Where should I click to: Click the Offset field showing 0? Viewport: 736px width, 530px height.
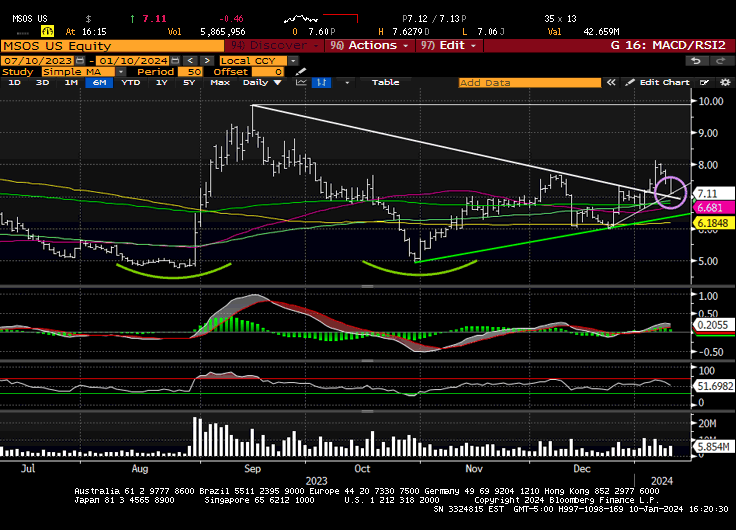tap(268, 71)
